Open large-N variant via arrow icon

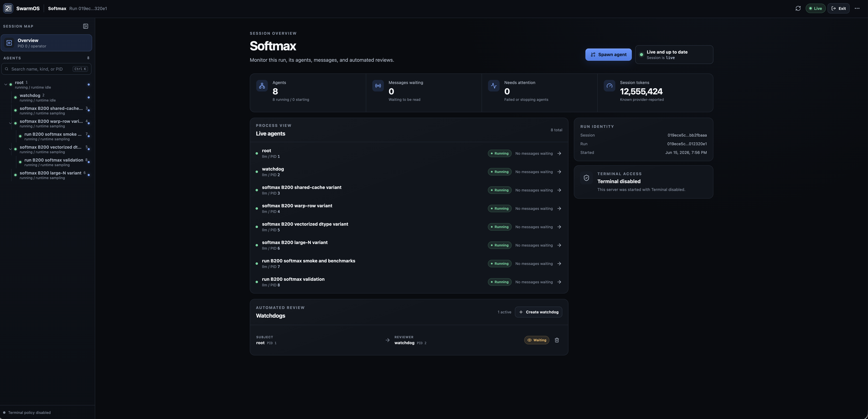559,245
